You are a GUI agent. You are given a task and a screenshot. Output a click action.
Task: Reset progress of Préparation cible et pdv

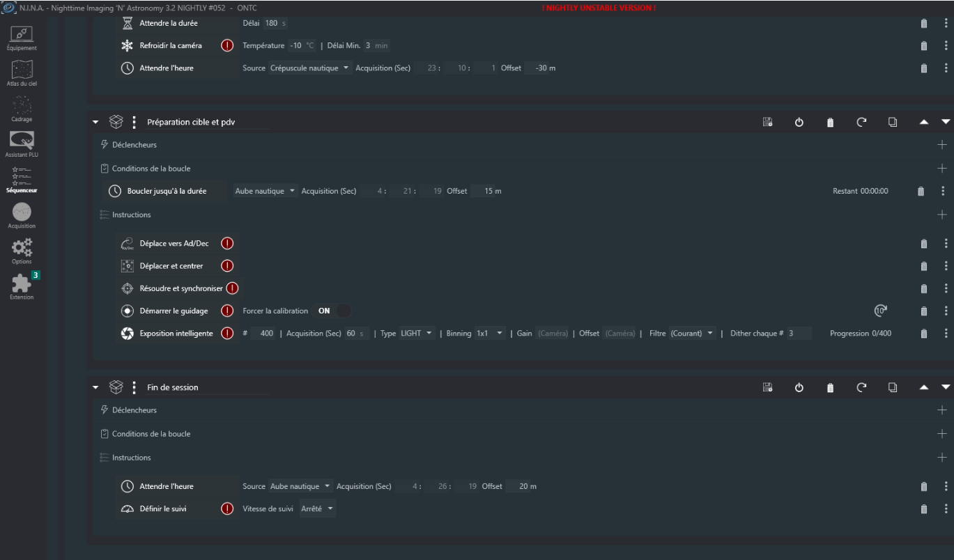click(x=861, y=123)
